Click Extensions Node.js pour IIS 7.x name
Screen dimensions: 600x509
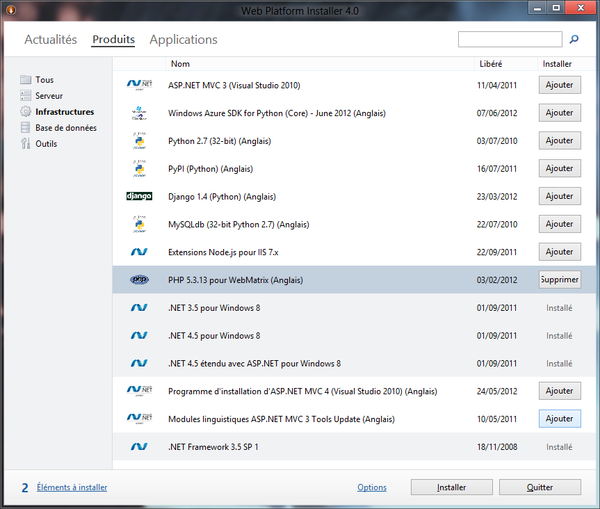(223, 252)
